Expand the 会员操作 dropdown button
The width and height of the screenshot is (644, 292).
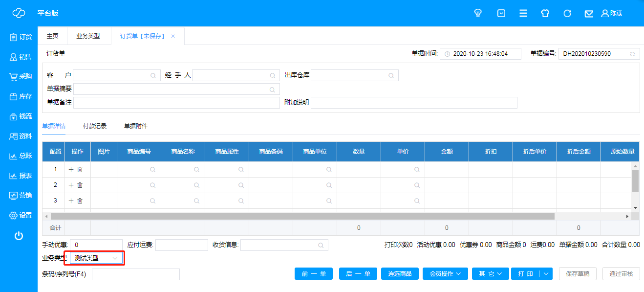point(445,274)
